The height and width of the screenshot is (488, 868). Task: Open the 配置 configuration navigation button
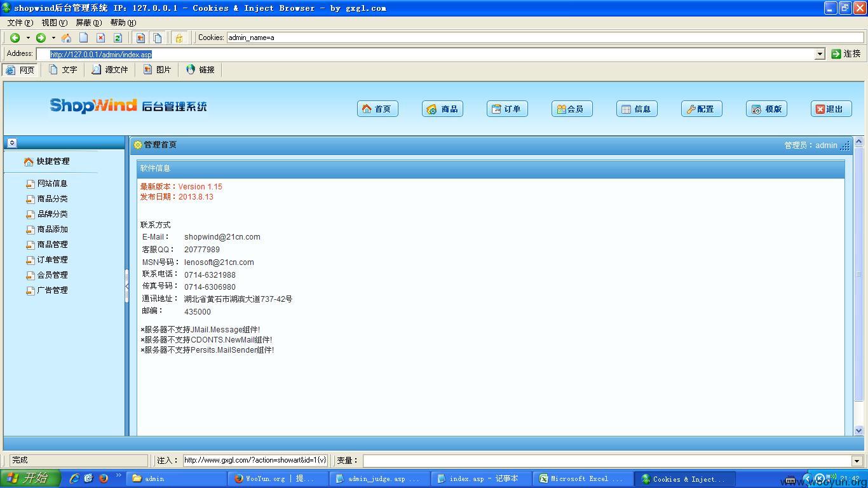pyautogui.click(x=702, y=109)
